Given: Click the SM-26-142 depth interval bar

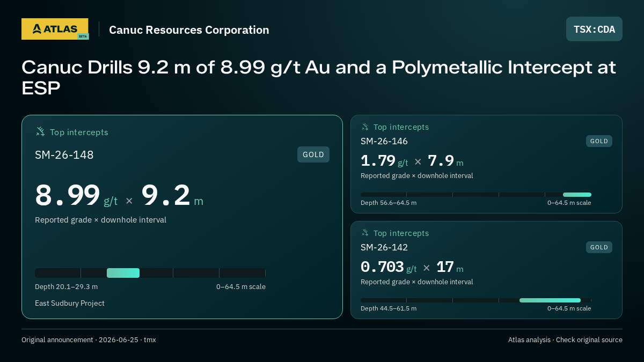Looking at the screenshot, I should 476,300.
